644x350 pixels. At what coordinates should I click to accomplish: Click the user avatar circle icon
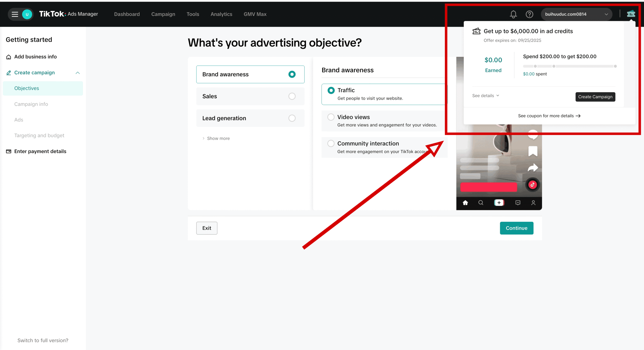(27, 14)
